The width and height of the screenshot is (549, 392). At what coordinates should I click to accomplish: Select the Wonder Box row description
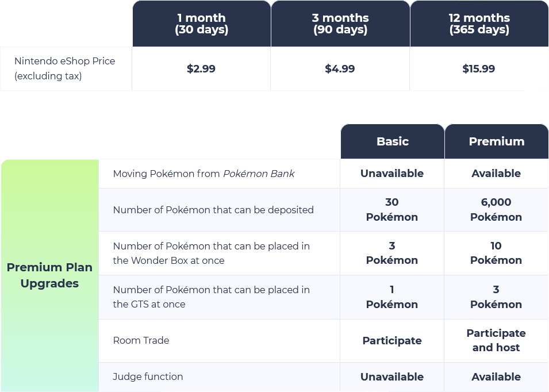211,253
